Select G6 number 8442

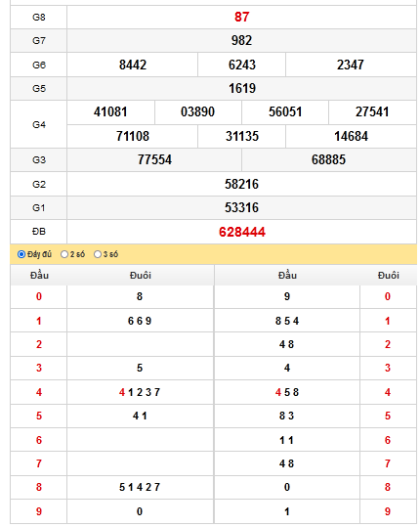pyautogui.click(x=133, y=65)
